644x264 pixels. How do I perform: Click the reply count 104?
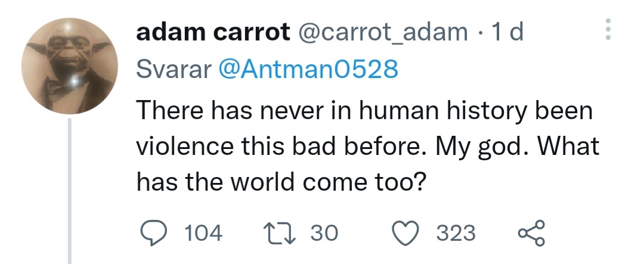203,232
